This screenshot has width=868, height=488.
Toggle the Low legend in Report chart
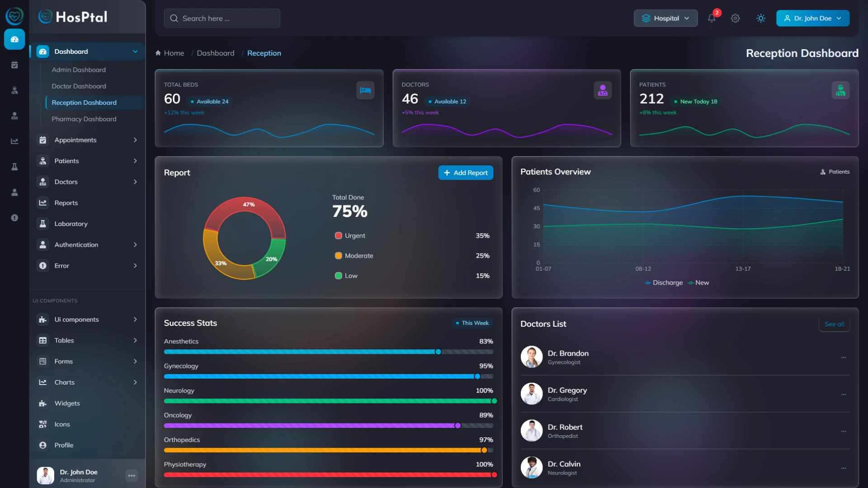346,276
